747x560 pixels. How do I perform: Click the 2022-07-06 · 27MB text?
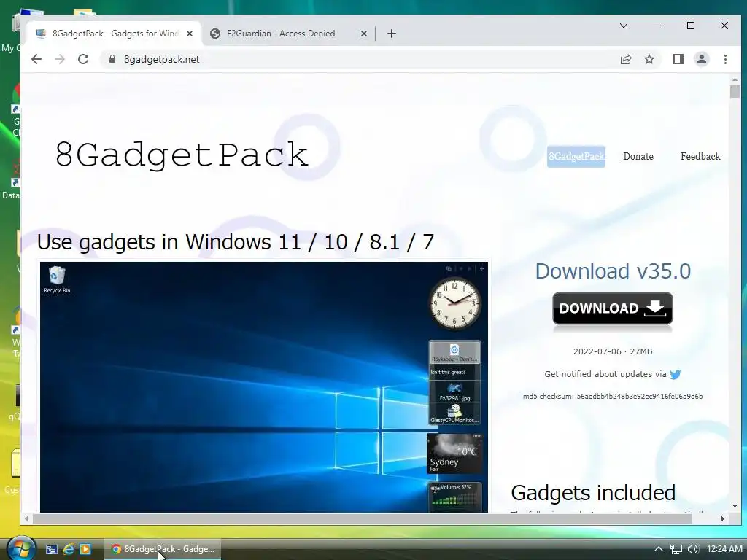[x=613, y=351]
